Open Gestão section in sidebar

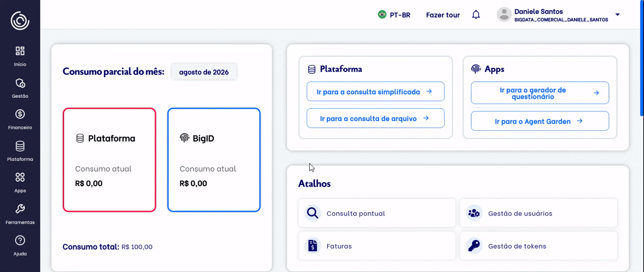pos(20,88)
